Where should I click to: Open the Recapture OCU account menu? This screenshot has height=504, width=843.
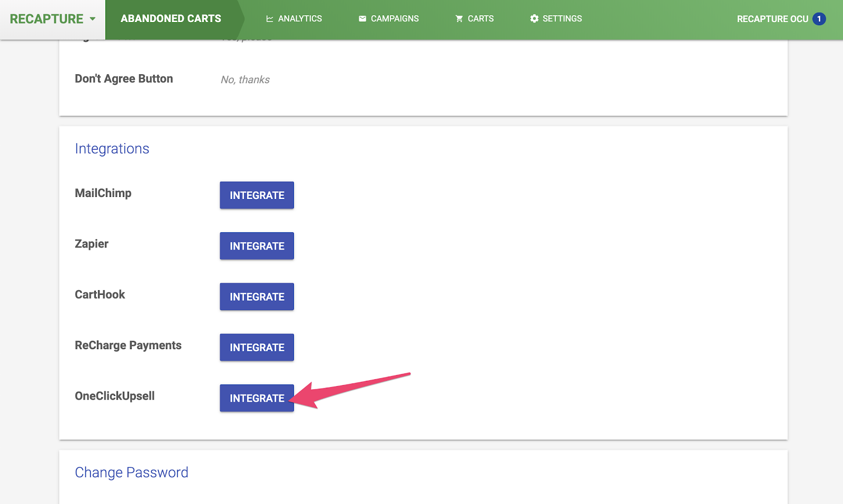(x=772, y=19)
